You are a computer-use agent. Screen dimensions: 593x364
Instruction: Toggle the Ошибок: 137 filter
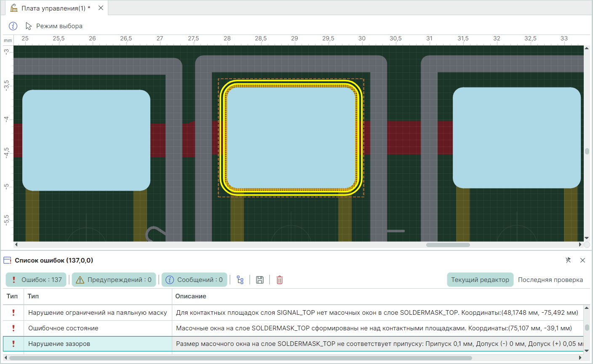36,280
